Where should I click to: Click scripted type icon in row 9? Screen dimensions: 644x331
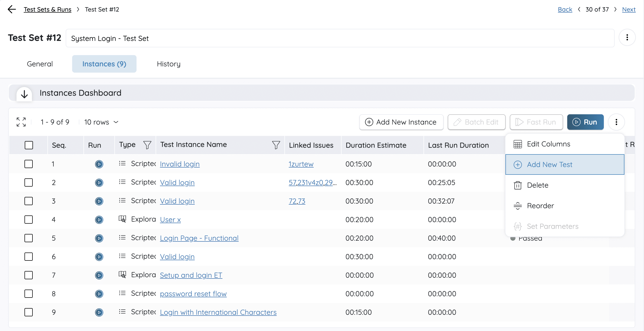(x=122, y=311)
